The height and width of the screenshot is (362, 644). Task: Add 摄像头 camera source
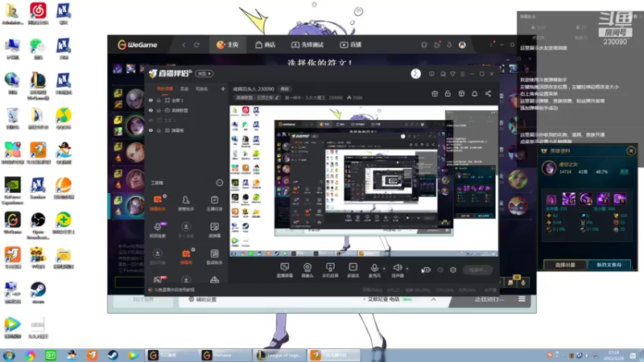click(308, 270)
